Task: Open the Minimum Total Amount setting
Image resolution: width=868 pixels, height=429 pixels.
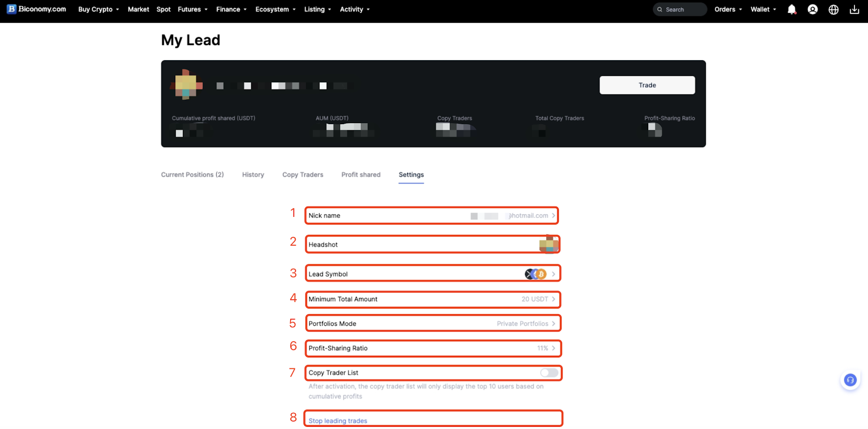Action: pos(432,299)
